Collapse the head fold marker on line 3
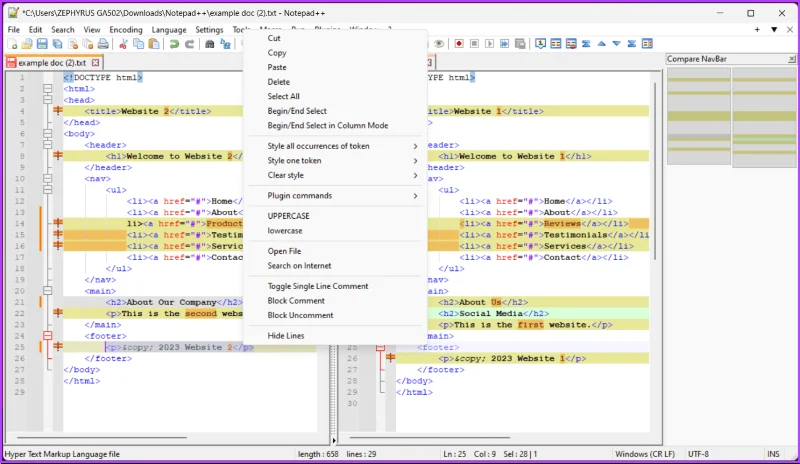800x464 pixels. (47, 100)
